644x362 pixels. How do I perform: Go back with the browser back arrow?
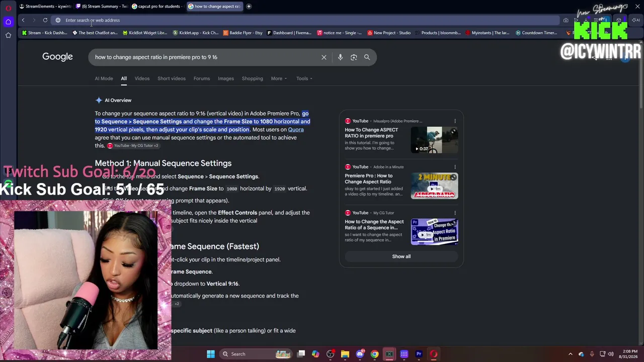[x=23, y=20]
